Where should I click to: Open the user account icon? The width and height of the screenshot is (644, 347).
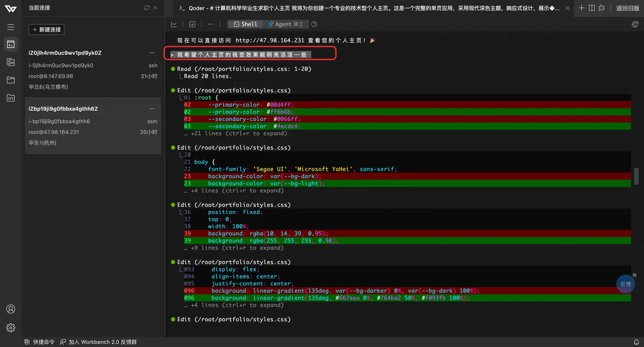point(11,309)
